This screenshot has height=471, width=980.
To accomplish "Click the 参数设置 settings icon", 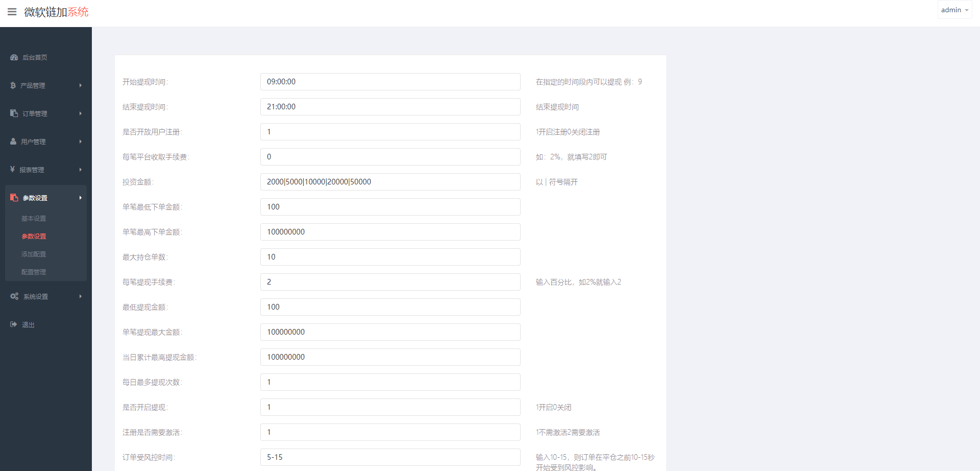I will pyautogui.click(x=14, y=198).
